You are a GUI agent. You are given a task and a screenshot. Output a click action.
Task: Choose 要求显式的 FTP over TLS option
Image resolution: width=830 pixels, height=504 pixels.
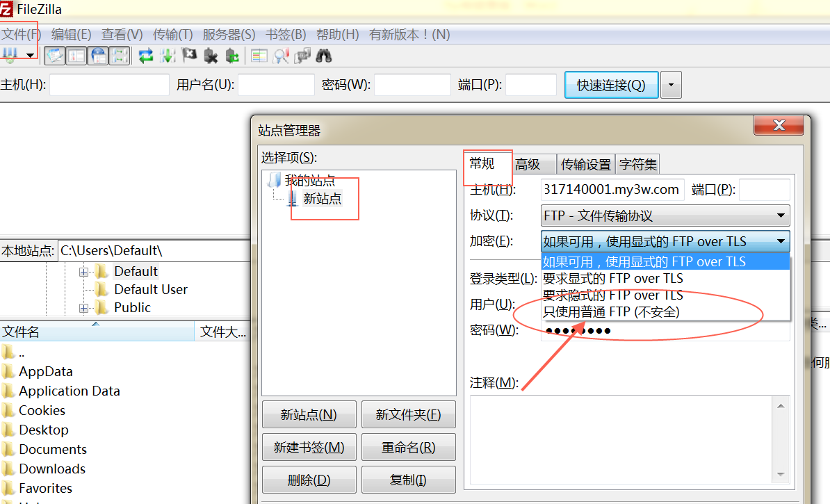[x=665, y=279]
